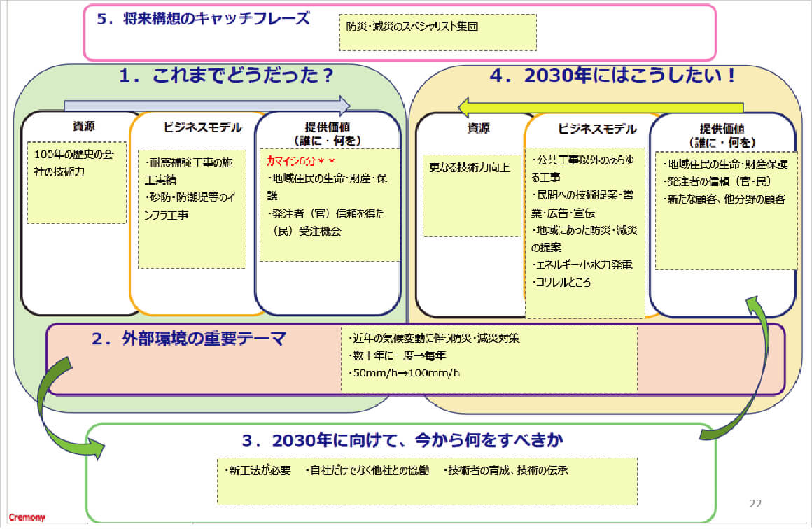Image resolution: width=812 pixels, height=529 pixels.
Task: Click the bullet '技術者の育成、技術の伝承'
Action: 505,470
